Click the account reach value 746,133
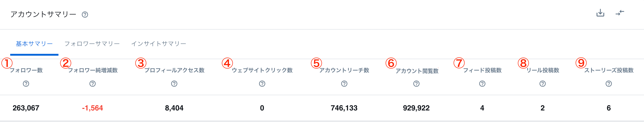 coord(344,108)
